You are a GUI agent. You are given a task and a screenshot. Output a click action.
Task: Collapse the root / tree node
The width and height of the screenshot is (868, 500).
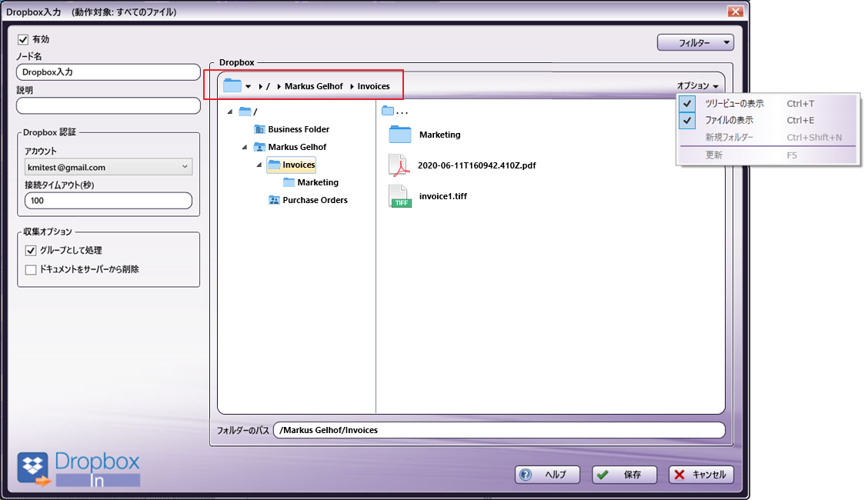coord(230,112)
